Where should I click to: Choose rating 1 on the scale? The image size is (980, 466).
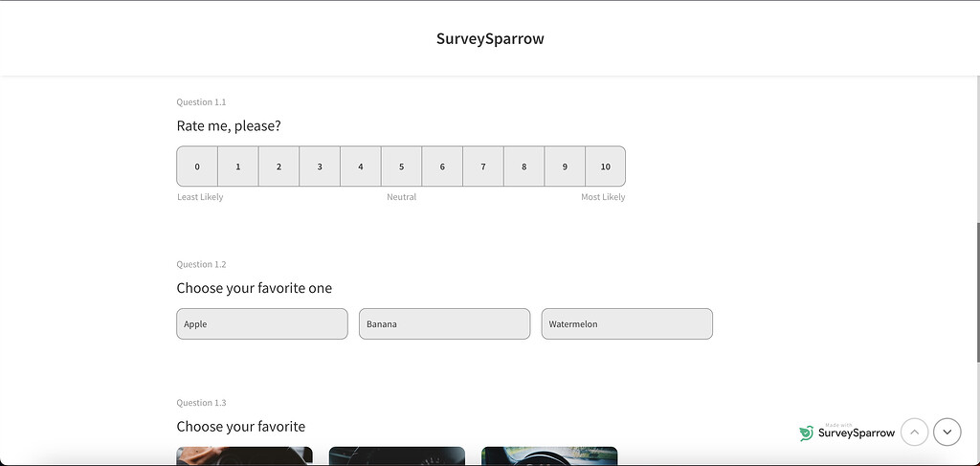tap(238, 166)
